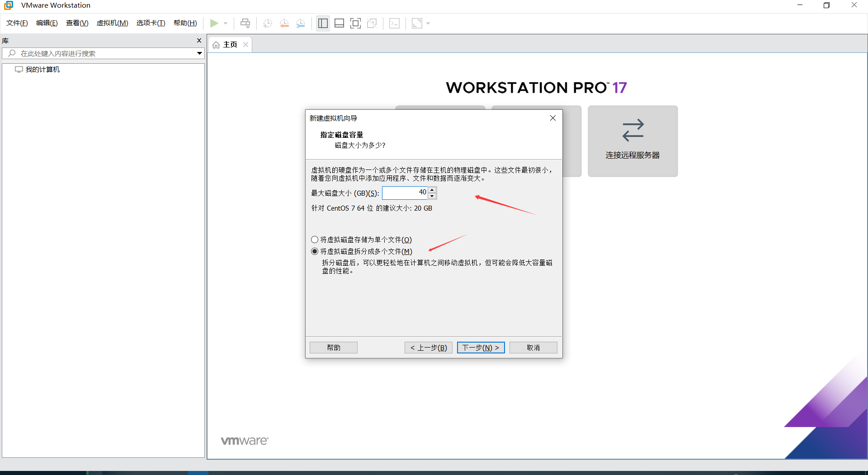Click the console view icon
Screen dimensions: 868x475
394,23
